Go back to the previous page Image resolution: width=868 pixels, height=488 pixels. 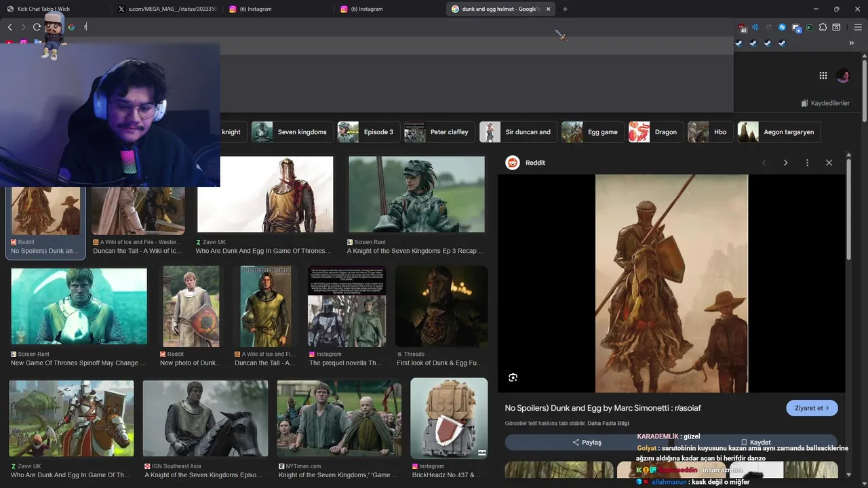pos(9,27)
